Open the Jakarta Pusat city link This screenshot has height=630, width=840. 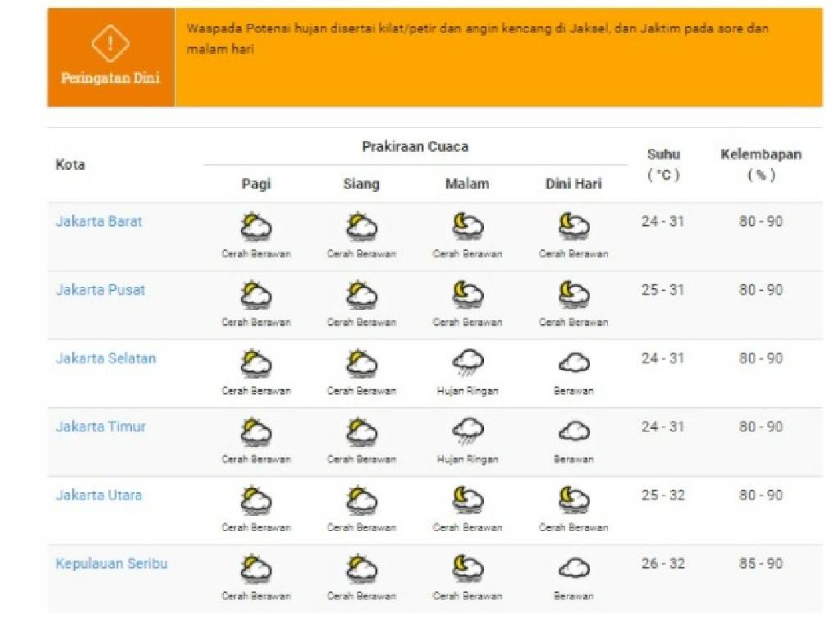(101, 290)
